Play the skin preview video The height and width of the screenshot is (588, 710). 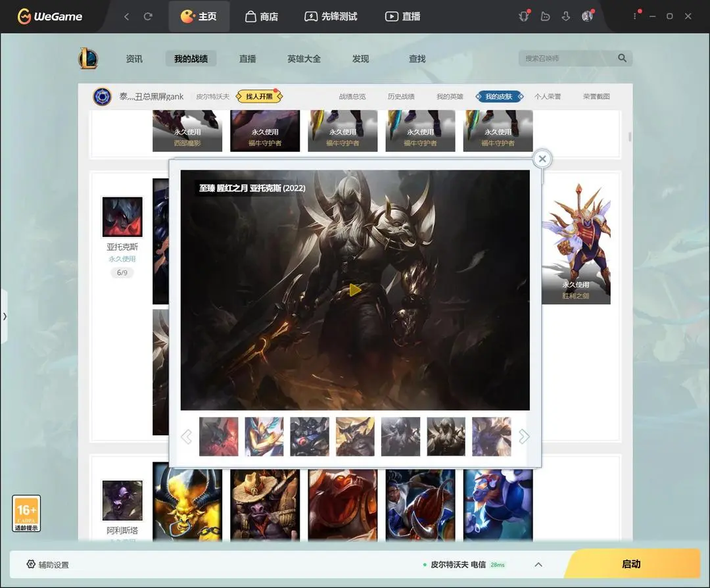pos(355,290)
